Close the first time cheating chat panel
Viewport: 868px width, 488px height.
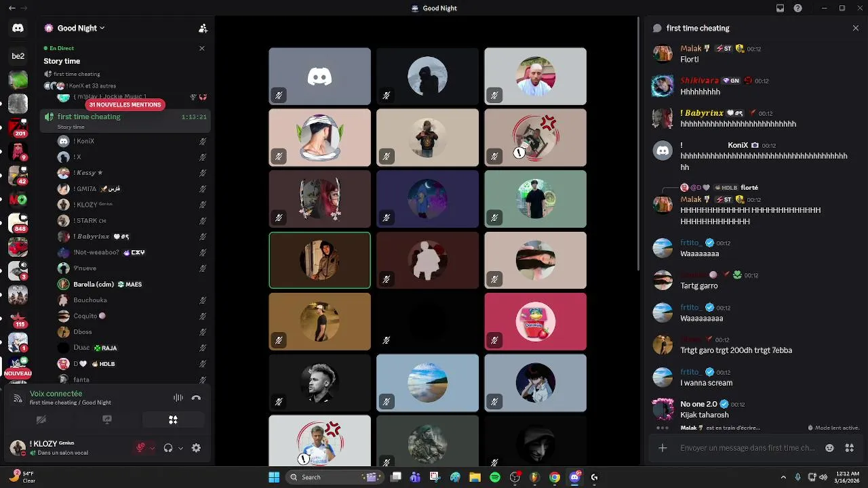click(856, 28)
